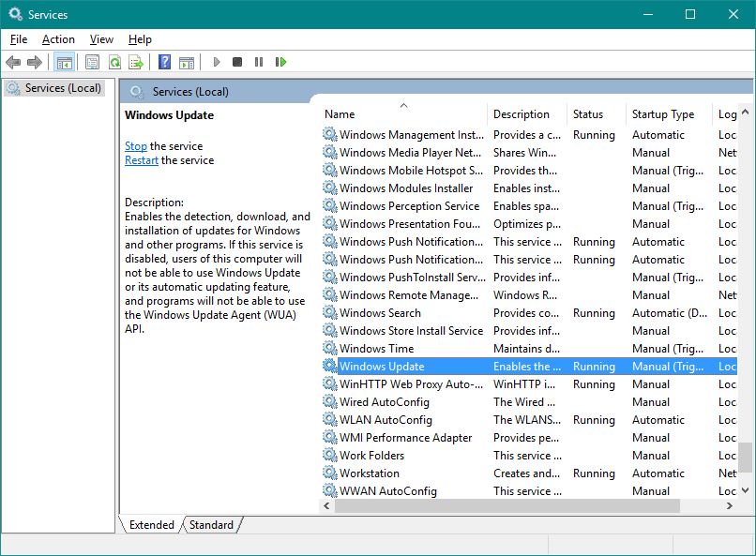Click the Stop Service square icon
The height and width of the screenshot is (556, 756).
tap(237, 62)
